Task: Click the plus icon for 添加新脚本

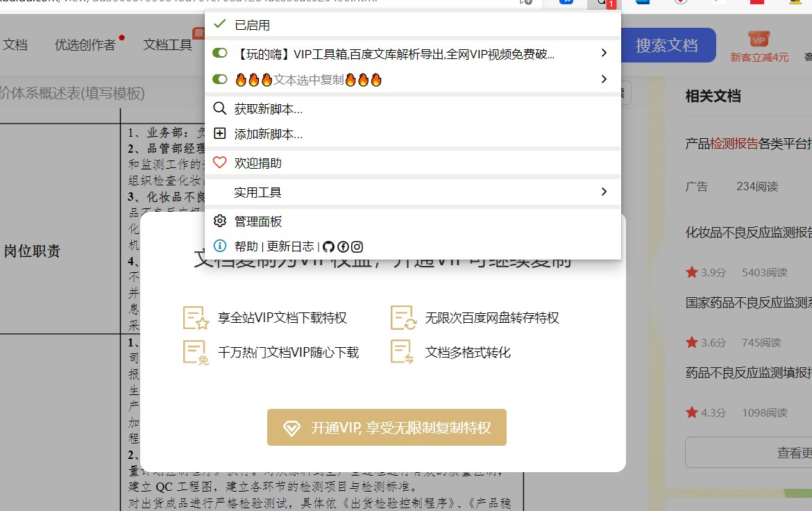Action: pyautogui.click(x=220, y=133)
